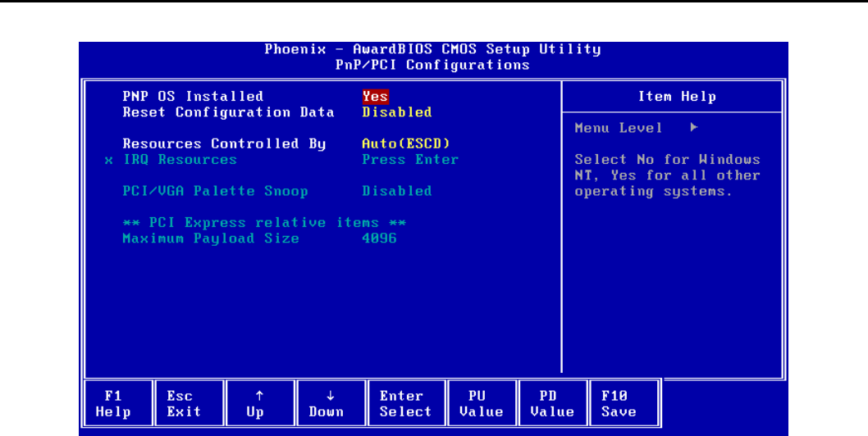
Task: Click the Menu Level text
Action: pos(619,129)
